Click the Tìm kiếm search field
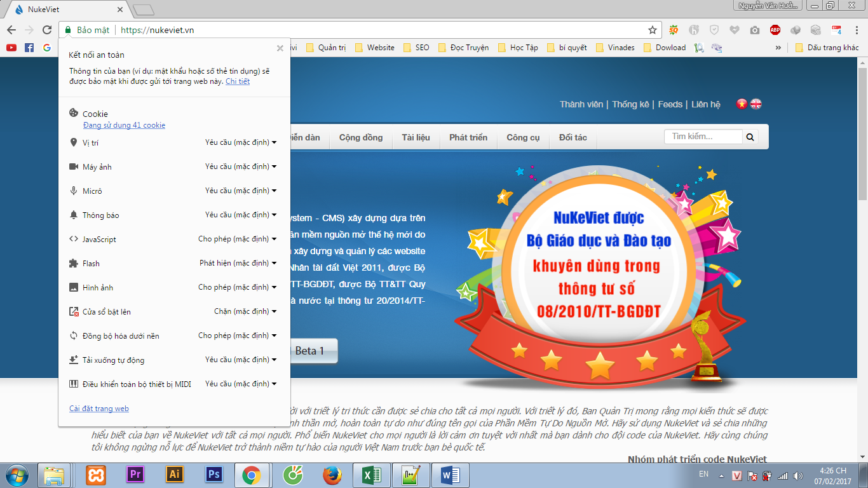Viewport: 868px width, 488px height. [x=703, y=137]
